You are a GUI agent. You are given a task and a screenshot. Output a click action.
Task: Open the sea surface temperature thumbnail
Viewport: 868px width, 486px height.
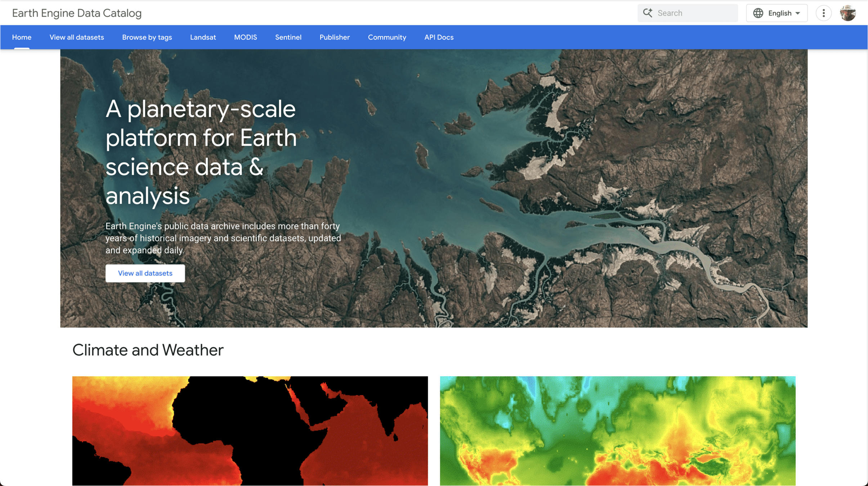(x=250, y=431)
